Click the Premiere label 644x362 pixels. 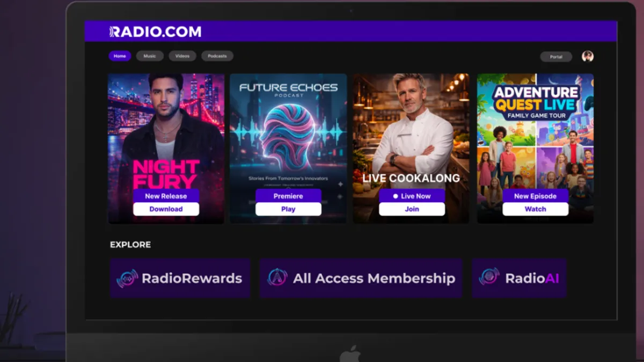point(288,196)
